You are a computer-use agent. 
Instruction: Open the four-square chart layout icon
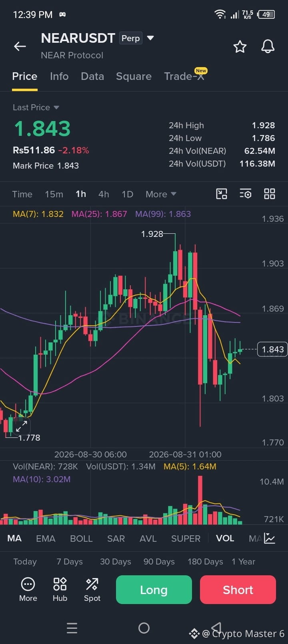[x=270, y=194]
